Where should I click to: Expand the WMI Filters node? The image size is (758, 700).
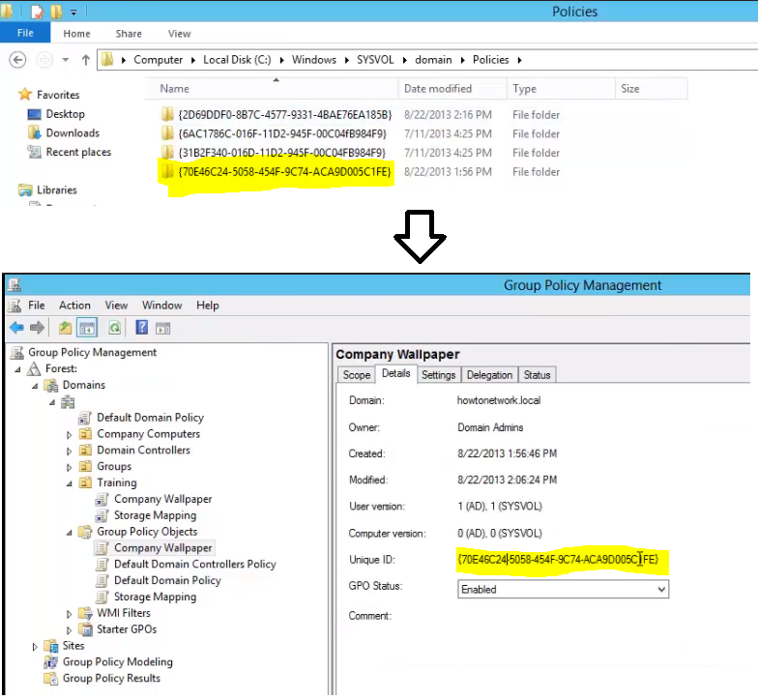tap(70, 614)
